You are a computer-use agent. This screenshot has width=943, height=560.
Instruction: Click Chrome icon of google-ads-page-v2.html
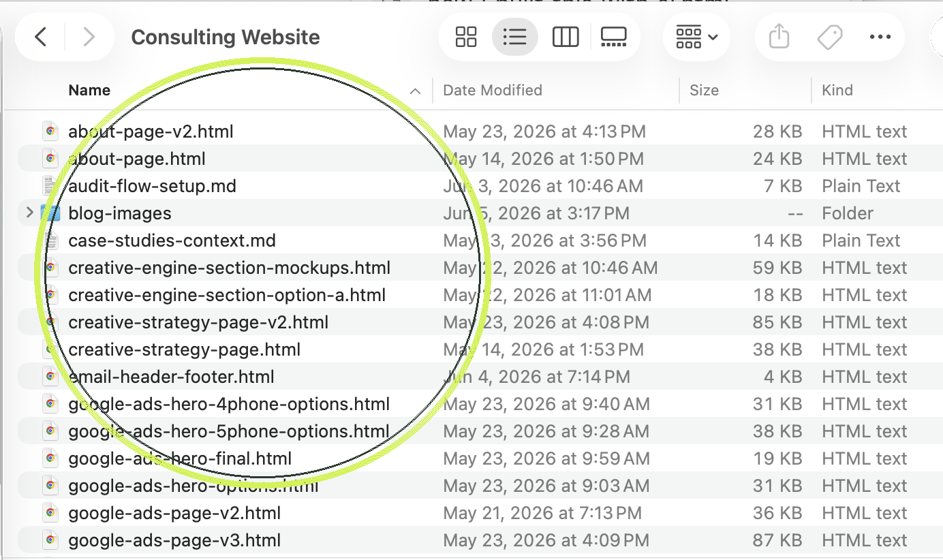click(50, 512)
